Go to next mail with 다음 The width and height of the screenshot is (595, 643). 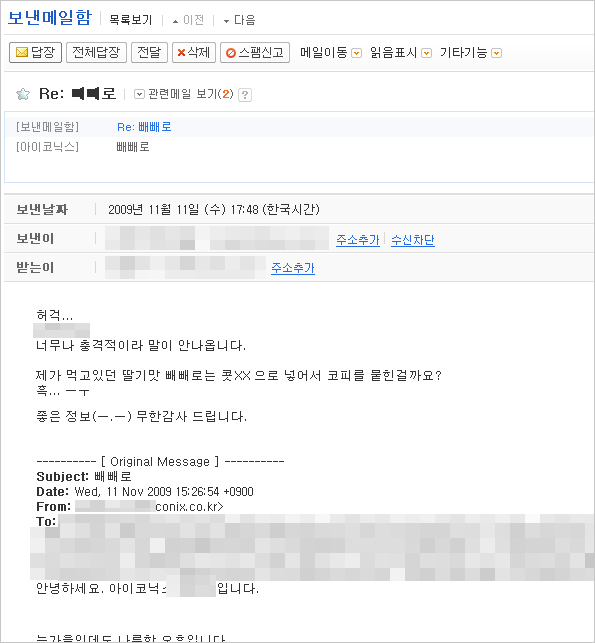click(x=239, y=20)
